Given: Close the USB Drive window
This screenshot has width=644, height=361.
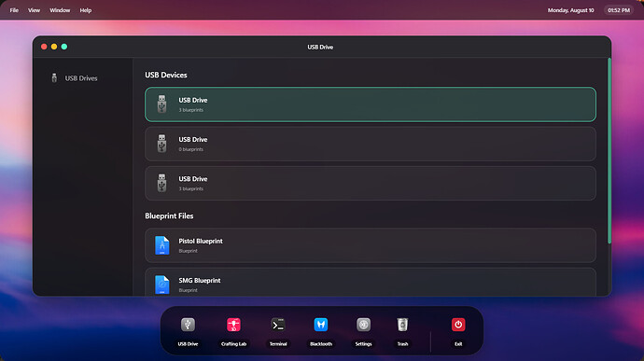Looking at the screenshot, I should click(x=44, y=47).
